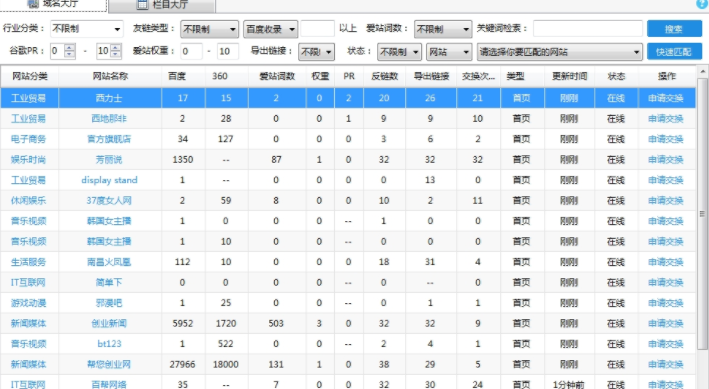Click the 快速匹配 button
Viewport: 709px width, 389px height.
pos(674,52)
